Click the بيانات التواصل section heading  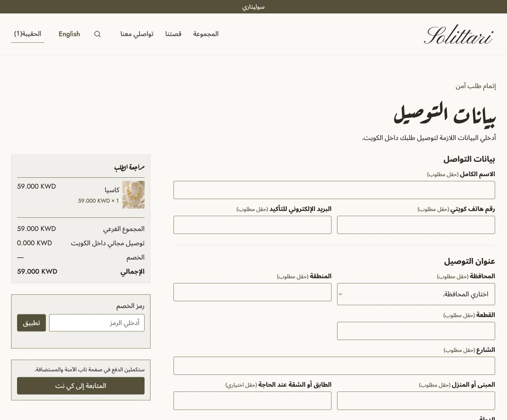click(x=469, y=159)
